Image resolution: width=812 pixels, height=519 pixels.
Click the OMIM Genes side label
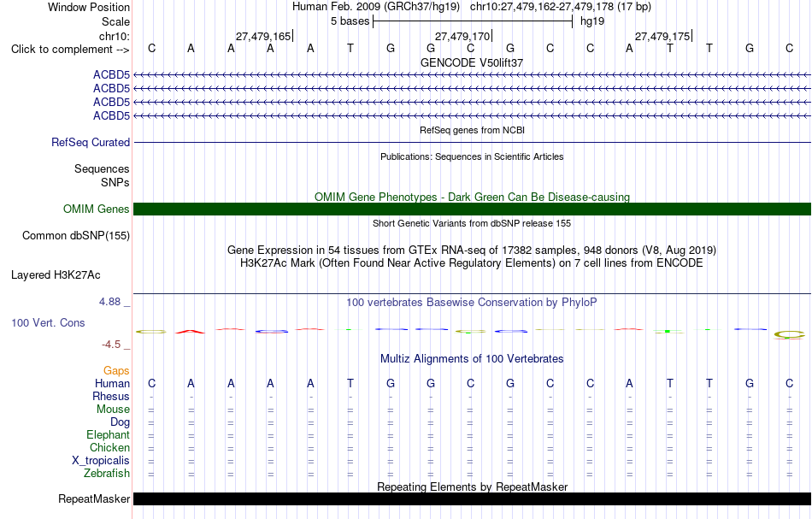[97, 209]
